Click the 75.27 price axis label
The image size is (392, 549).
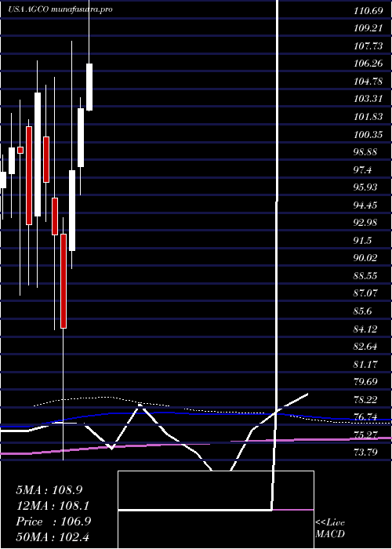365,435
